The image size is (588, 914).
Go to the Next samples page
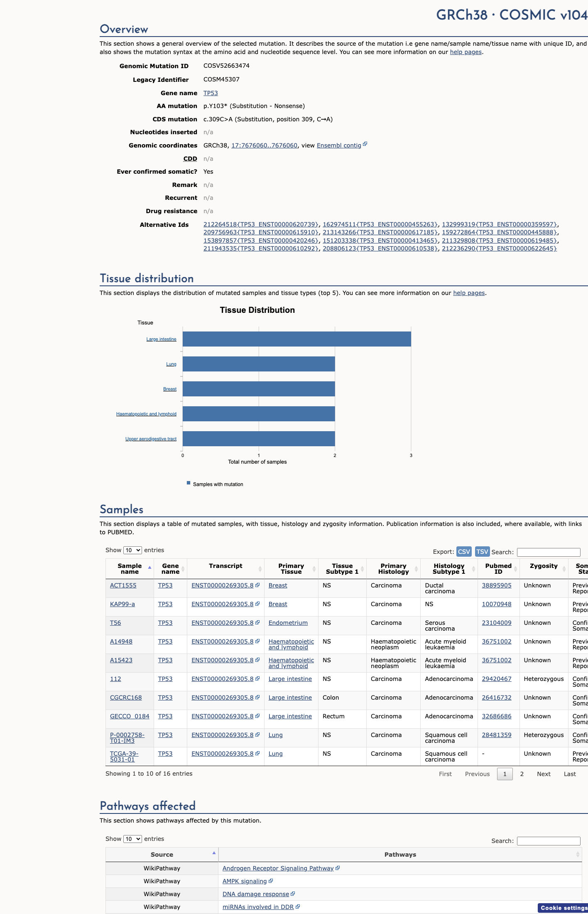pos(544,774)
